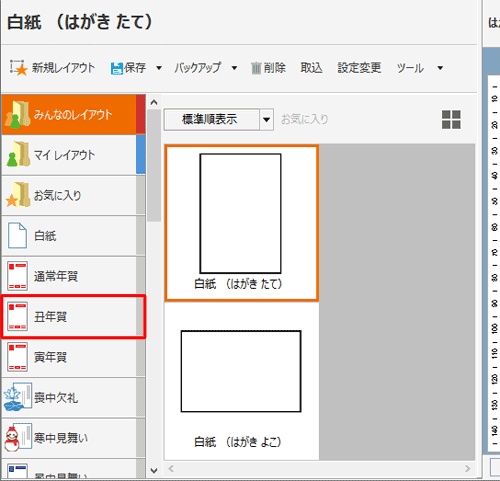Open the 標準順表示 combo box
This screenshot has width=500, height=481.
tap(219, 119)
